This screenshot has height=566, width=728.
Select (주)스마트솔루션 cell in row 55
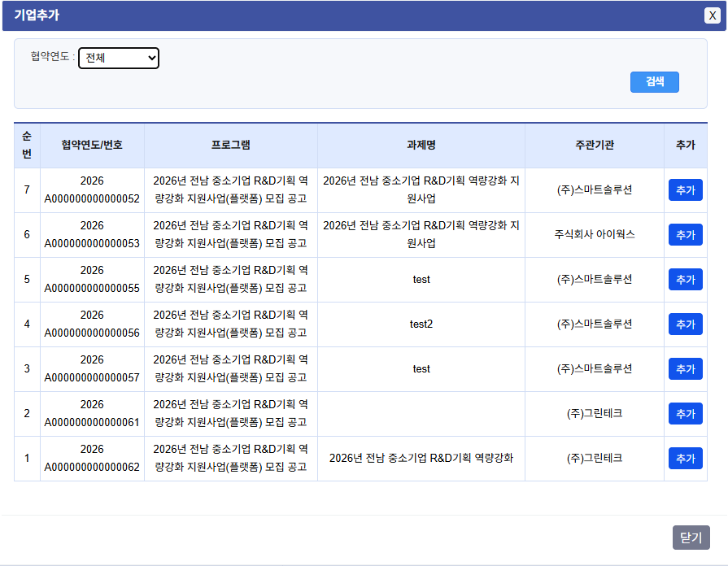pos(595,280)
